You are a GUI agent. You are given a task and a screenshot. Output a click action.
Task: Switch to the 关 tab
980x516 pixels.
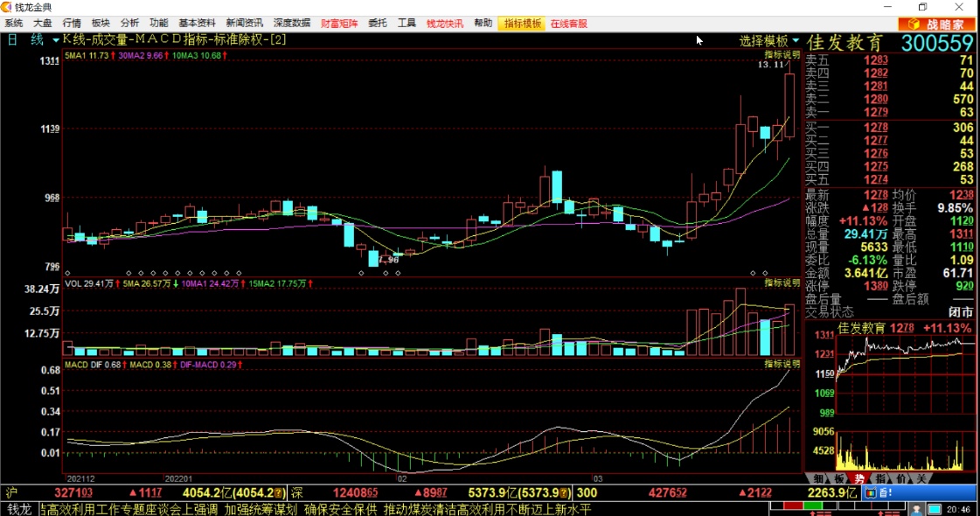[x=921, y=478]
